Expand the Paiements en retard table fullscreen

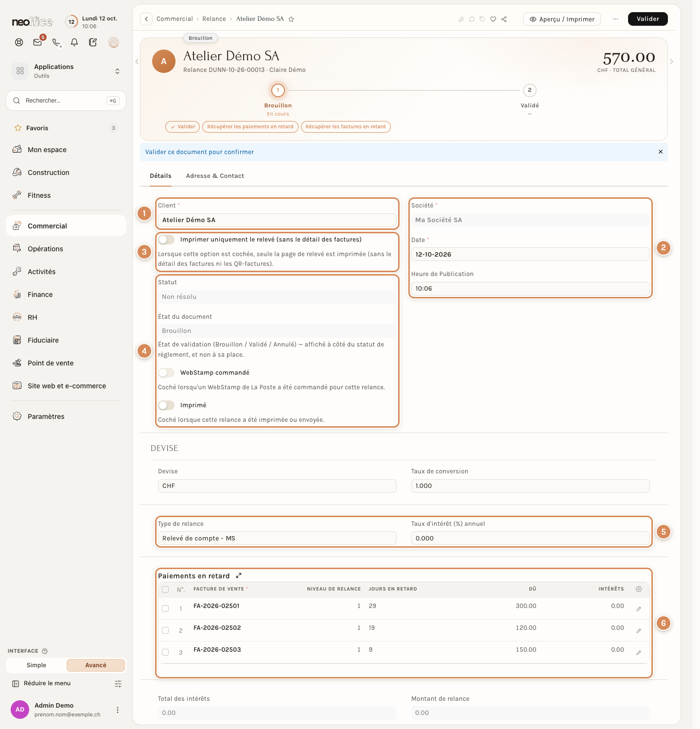[239, 576]
